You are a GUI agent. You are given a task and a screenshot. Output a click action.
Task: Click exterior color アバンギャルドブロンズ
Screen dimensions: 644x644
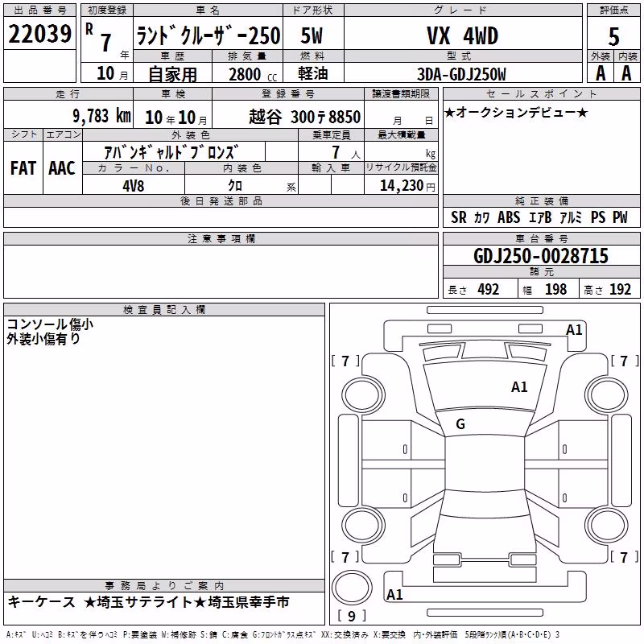tap(171, 152)
